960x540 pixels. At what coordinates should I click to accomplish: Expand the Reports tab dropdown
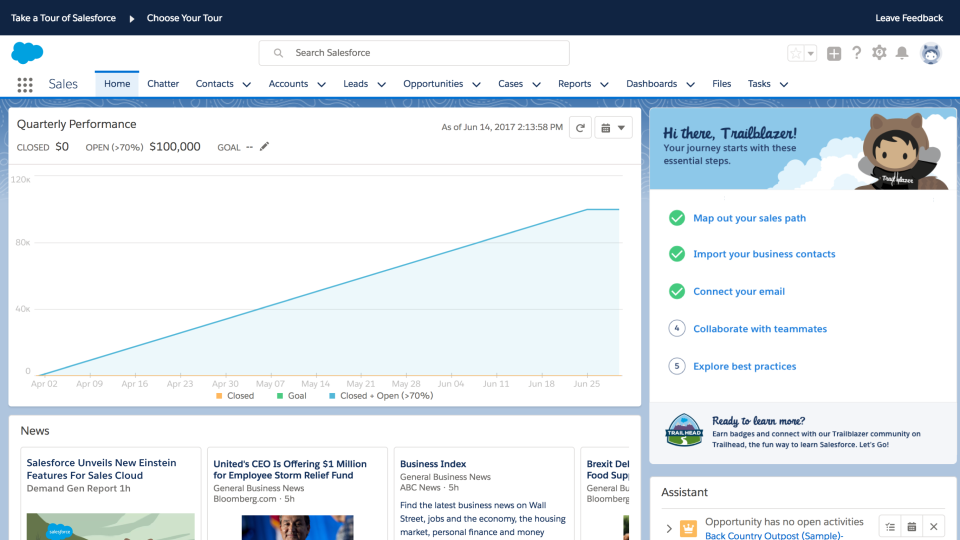[x=604, y=84]
